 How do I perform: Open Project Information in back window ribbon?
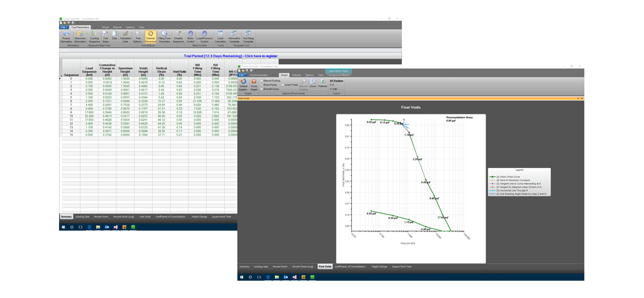(67, 36)
